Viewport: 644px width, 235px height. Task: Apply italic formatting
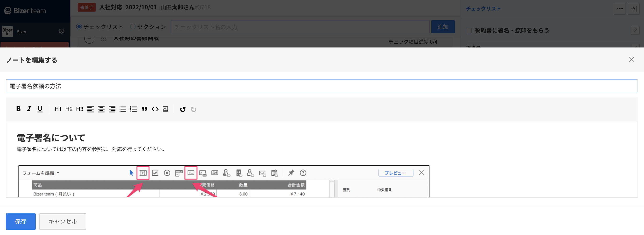29,109
